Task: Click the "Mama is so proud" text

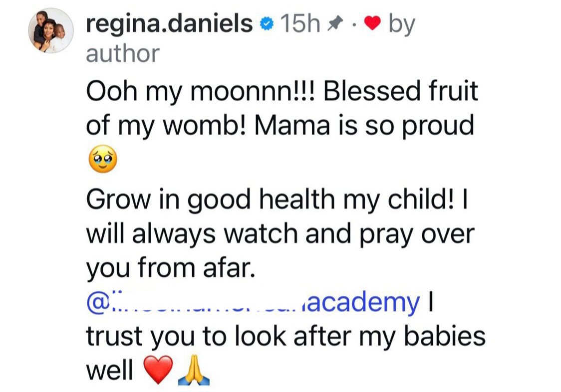Action: [x=364, y=126]
